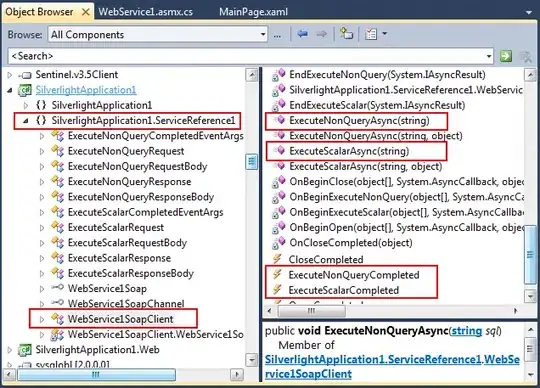Click the string type link in description
Viewport: 540px width, 388px height.
pos(467,331)
